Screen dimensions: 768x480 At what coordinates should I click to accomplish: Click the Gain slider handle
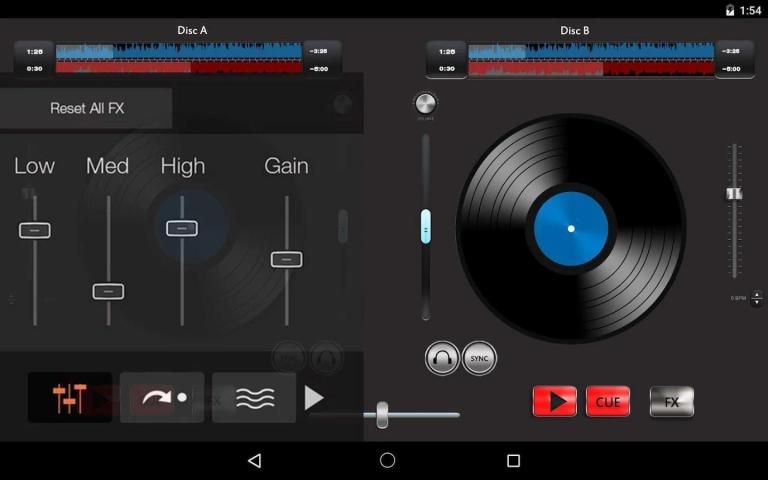coord(286,259)
